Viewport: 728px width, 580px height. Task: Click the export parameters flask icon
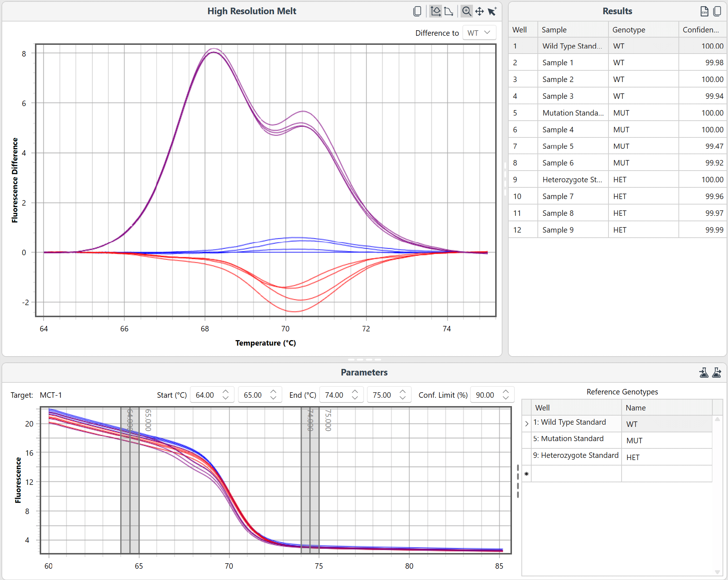tap(717, 373)
